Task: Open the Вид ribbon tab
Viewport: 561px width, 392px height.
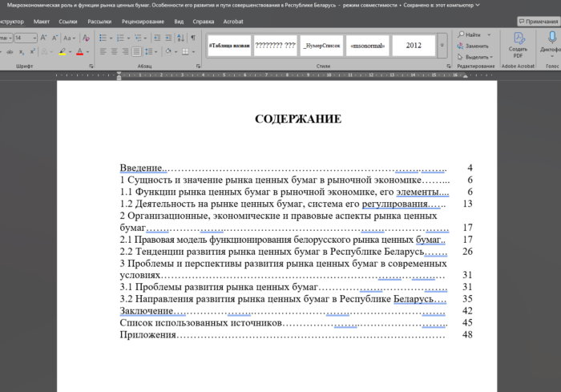Action: pyautogui.click(x=179, y=22)
